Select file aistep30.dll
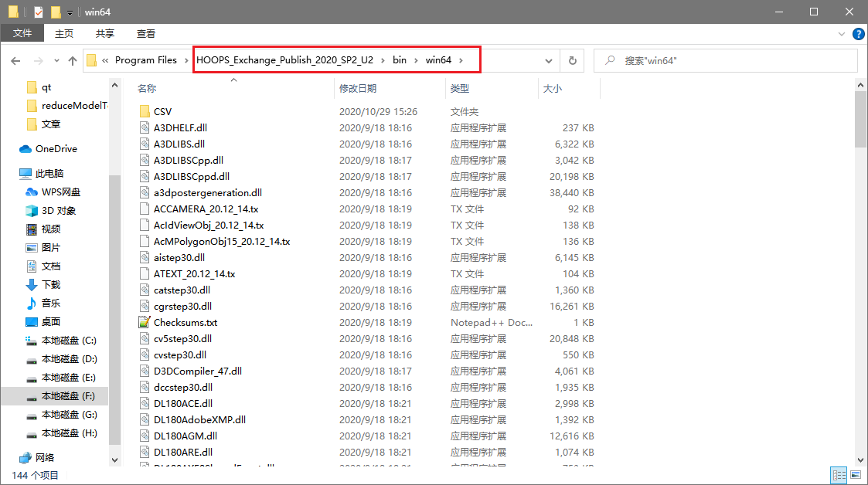868x485 pixels. pos(179,258)
